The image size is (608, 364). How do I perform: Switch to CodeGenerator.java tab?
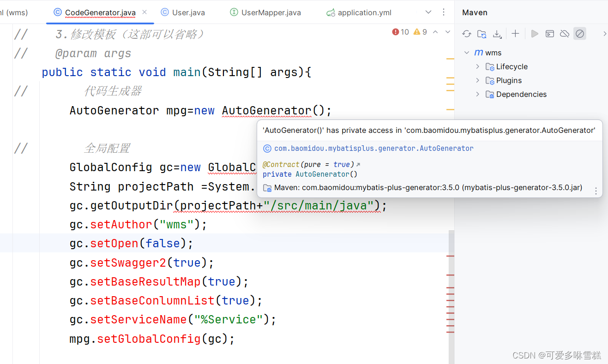[100, 12]
